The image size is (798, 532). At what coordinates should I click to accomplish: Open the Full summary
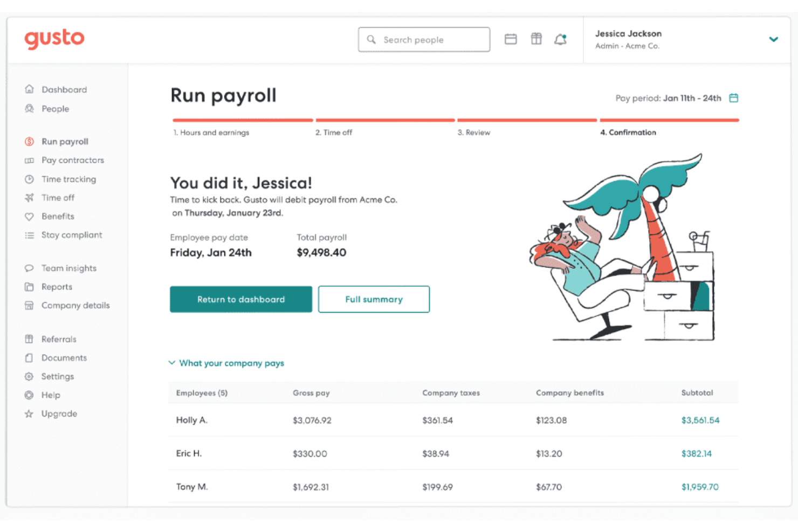pos(374,299)
